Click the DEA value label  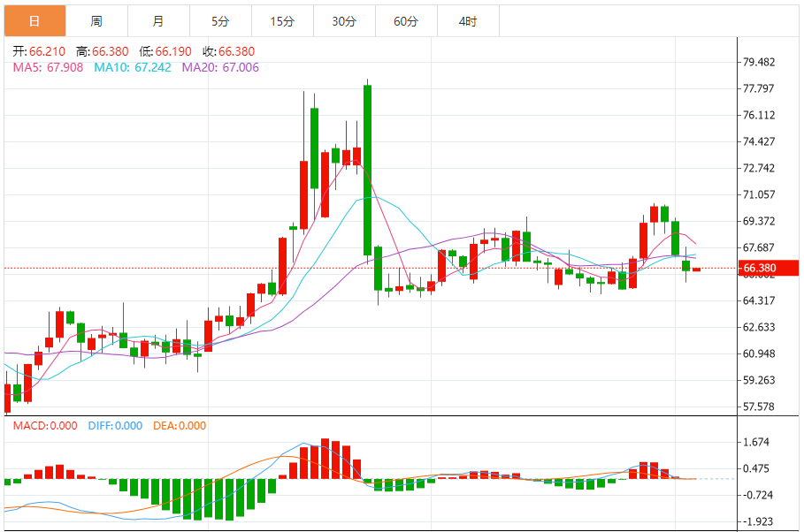[180, 426]
